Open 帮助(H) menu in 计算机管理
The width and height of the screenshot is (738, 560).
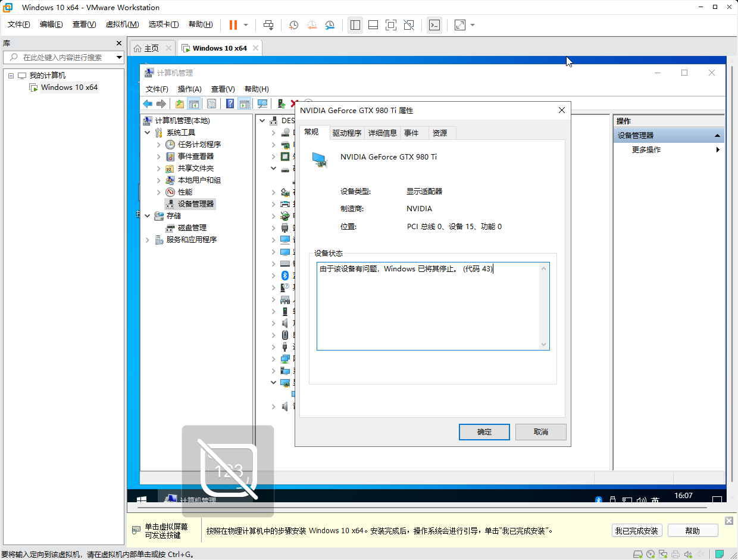click(x=257, y=89)
